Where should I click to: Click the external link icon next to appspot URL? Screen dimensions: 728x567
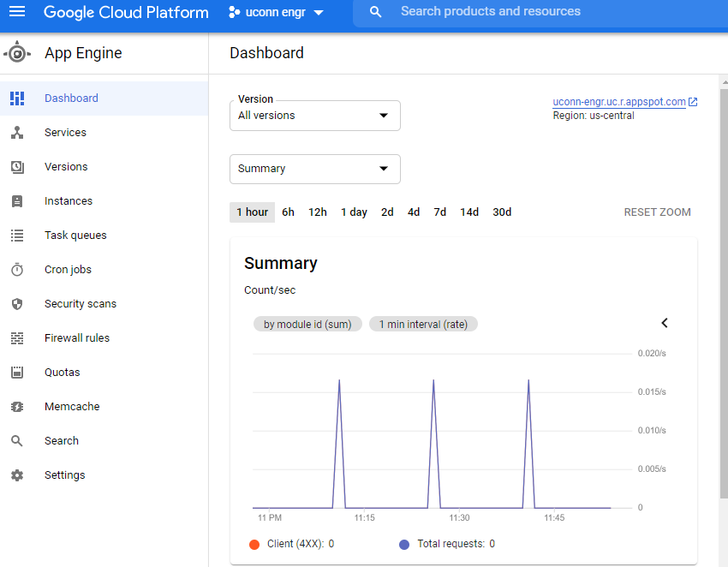[693, 102]
